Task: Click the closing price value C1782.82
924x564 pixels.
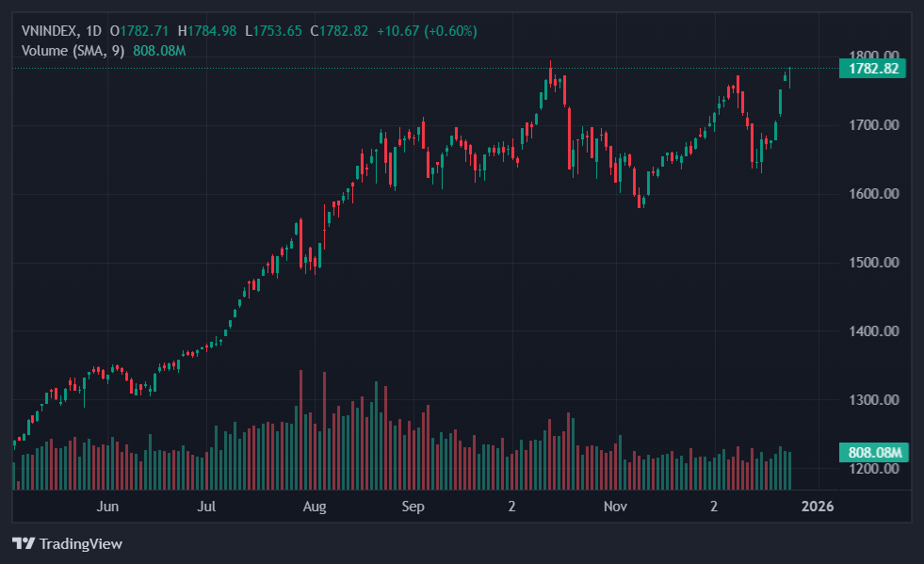Action: tap(345, 31)
